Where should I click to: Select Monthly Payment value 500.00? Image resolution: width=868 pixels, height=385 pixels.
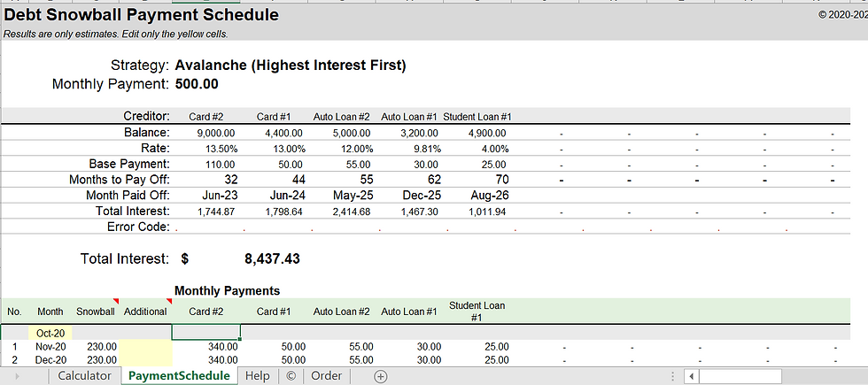197,84
